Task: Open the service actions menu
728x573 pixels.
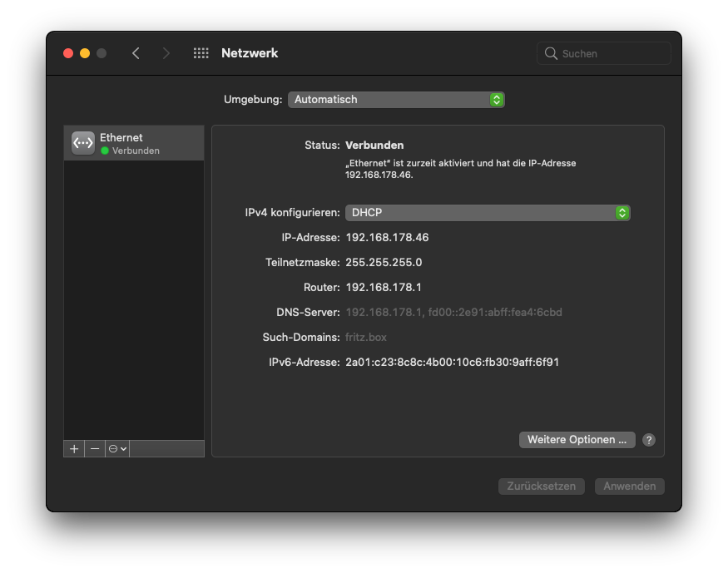Action: (117, 448)
